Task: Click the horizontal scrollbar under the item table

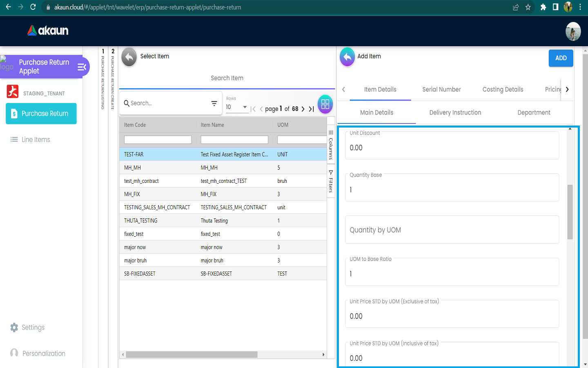Action: pos(192,355)
